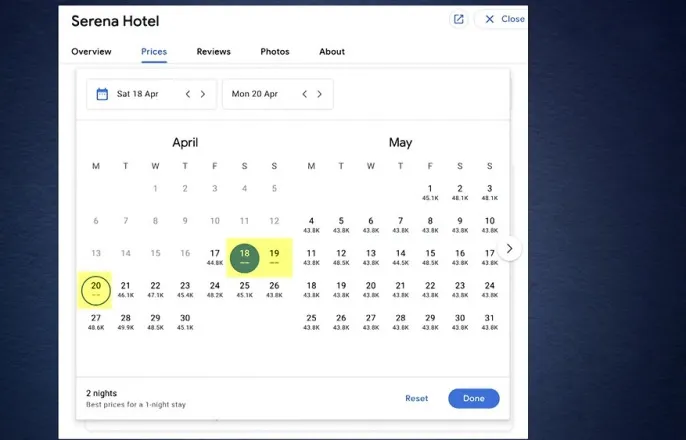The height and width of the screenshot is (440, 686).
Task: Show next months in the calendar
Action: pos(509,248)
